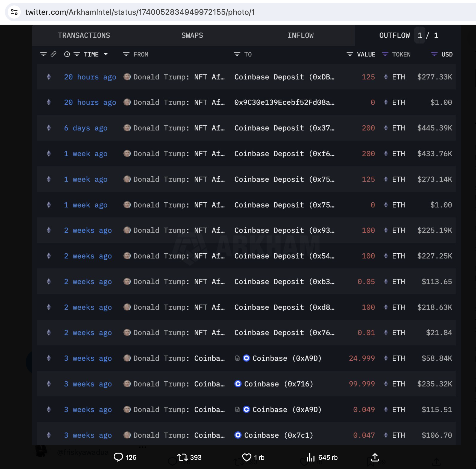Viewport: 476px width, 469px height.
Task: Open Coinbase Deposit (0x76… address
Action: coord(284,333)
